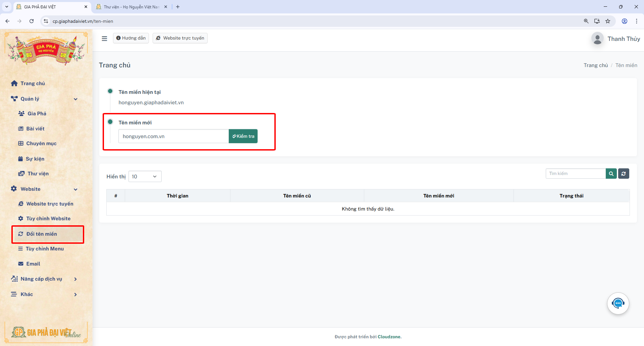Click the green search magnifier button
The width and height of the screenshot is (644, 346).
[611, 174]
